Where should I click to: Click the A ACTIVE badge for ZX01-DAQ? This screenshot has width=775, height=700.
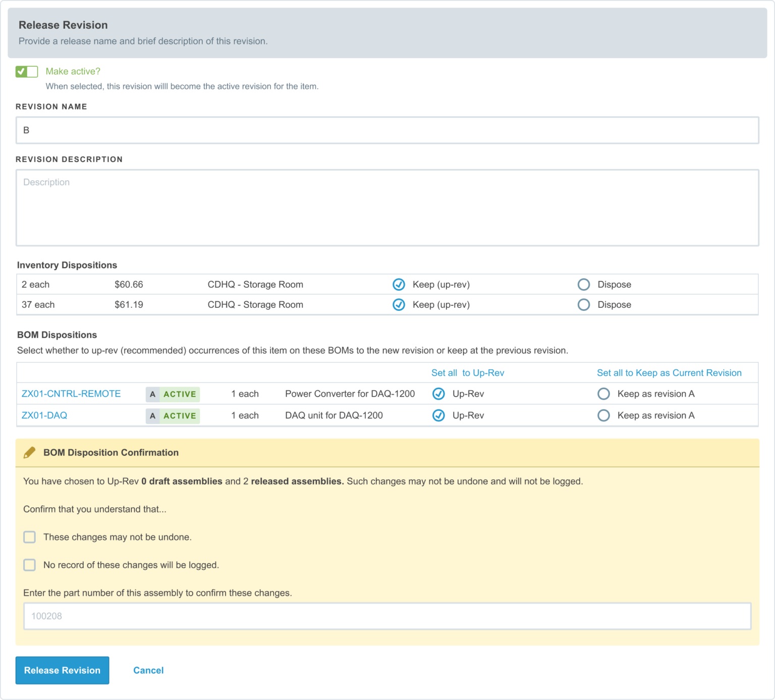173,416
